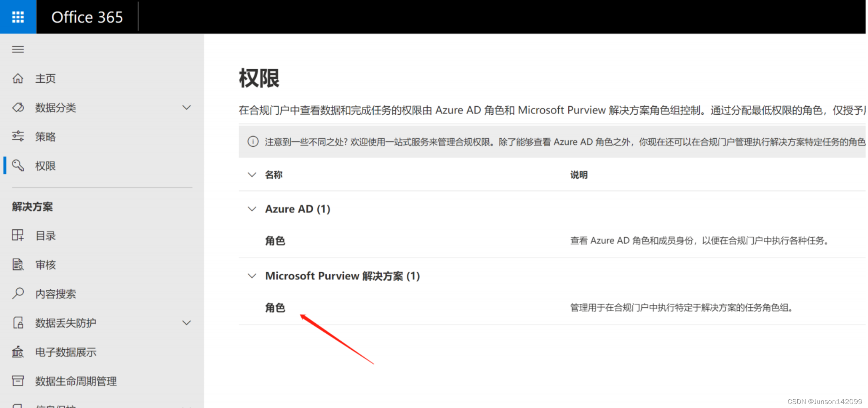Collapse the navigation hamburger menu
This screenshot has width=868, height=408.
pyautogui.click(x=18, y=49)
